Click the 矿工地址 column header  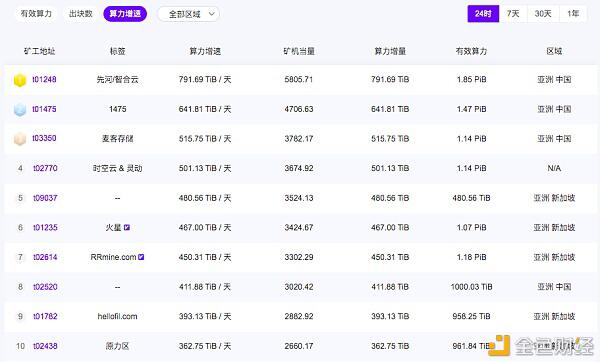point(39,51)
